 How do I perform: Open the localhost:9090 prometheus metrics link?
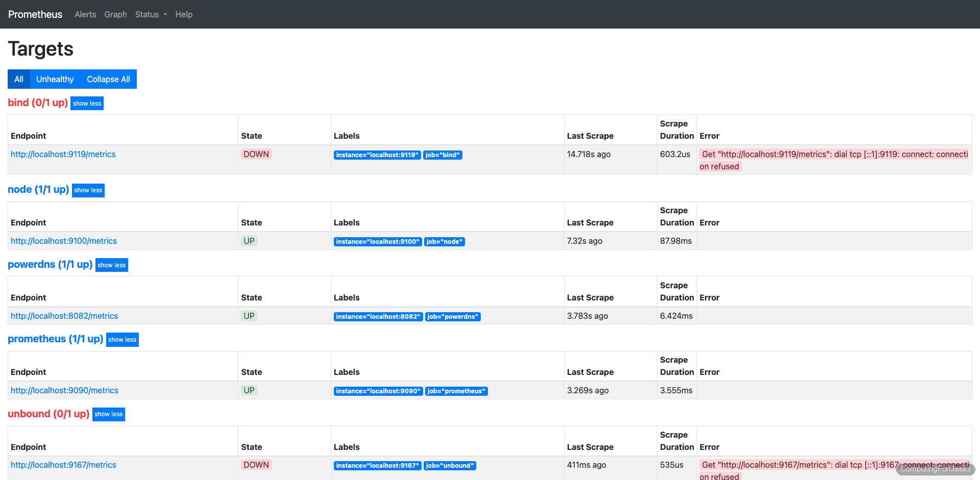[x=64, y=390]
